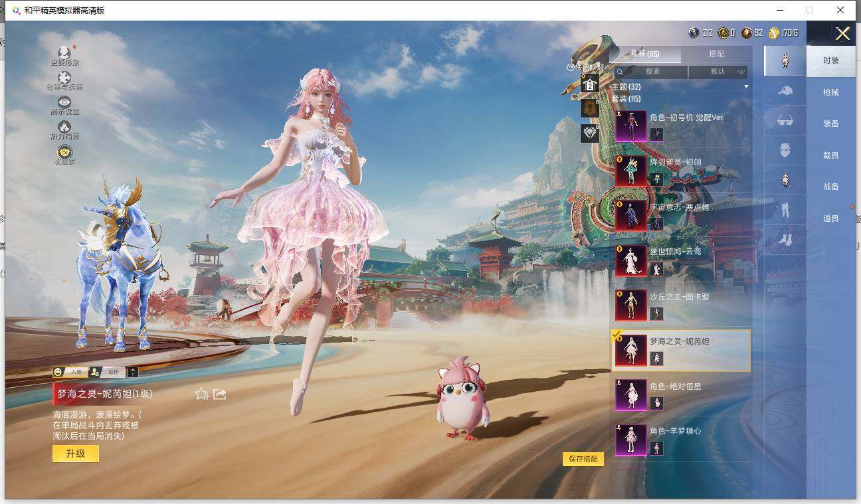Select the 辉羽雀灵-初翊 outfit thumbnail
Screen dimensions: 861x504
pyautogui.click(x=630, y=171)
